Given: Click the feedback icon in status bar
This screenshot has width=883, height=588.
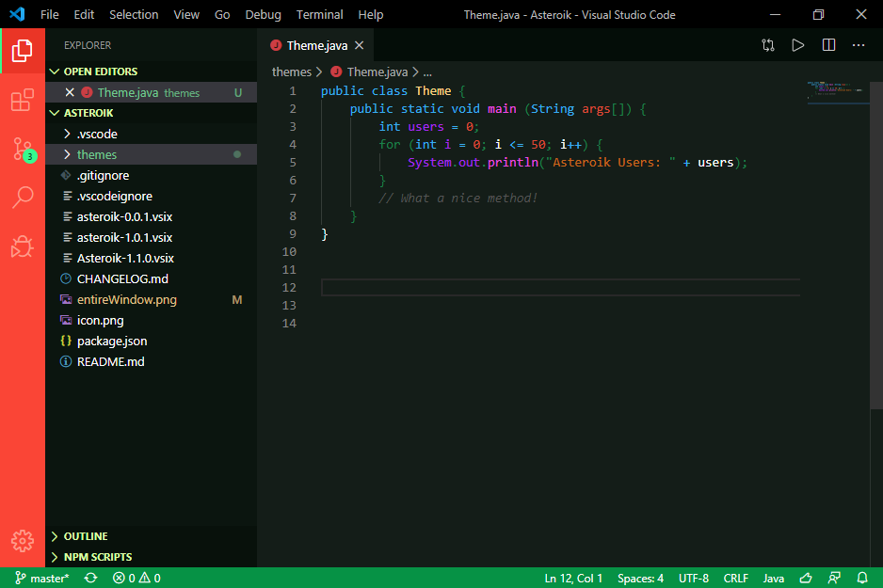Looking at the screenshot, I should tap(834, 578).
